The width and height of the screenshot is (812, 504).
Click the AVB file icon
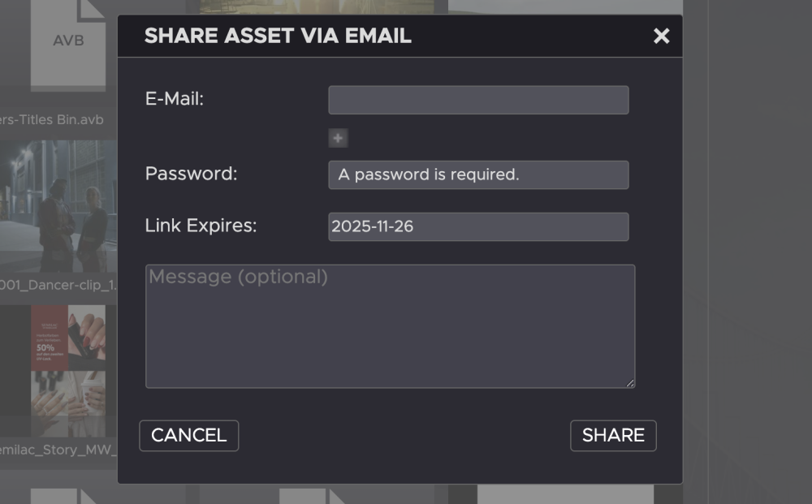click(x=68, y=41)
